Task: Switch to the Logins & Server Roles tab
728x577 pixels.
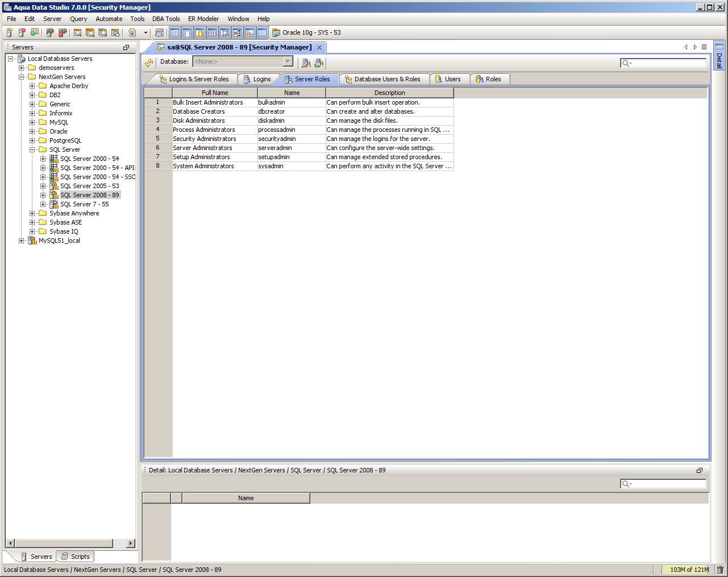Action: 194,79
